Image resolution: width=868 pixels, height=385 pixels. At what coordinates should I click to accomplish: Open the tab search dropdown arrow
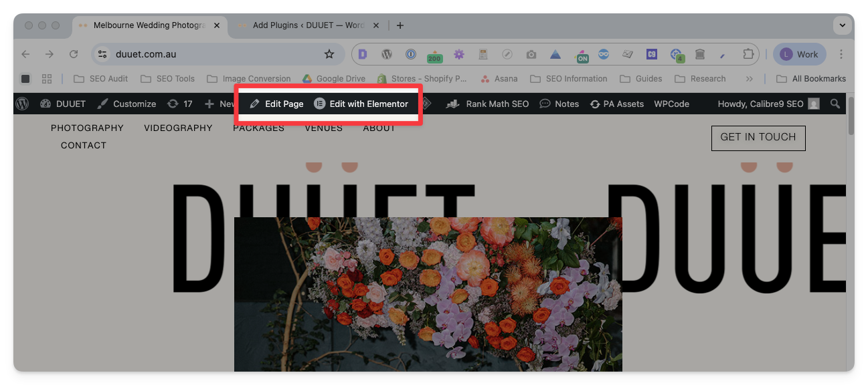click(x=843, y=25)
